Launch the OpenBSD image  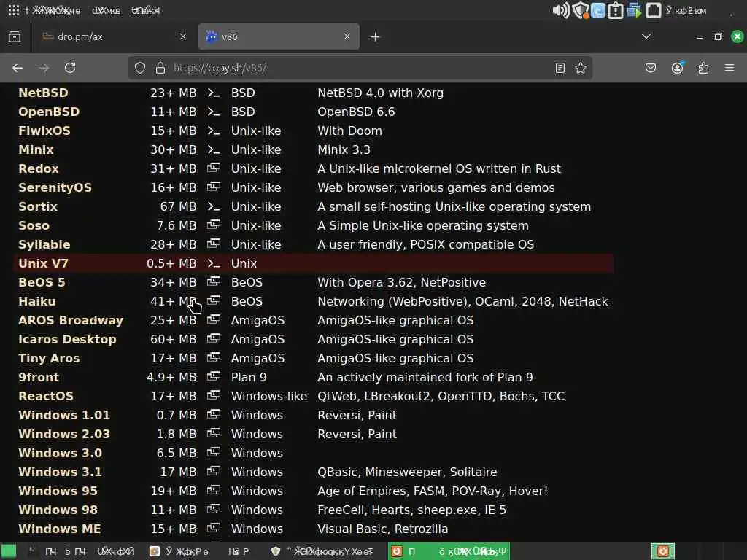tap(49, 112)
